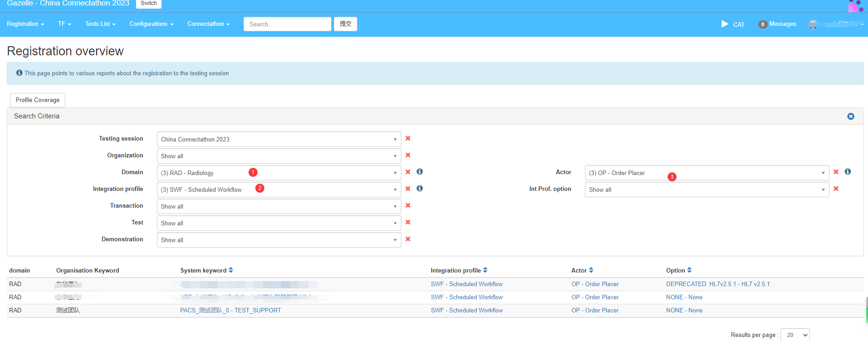
Task: Clear the Test filter
Action: coord(408,222)
